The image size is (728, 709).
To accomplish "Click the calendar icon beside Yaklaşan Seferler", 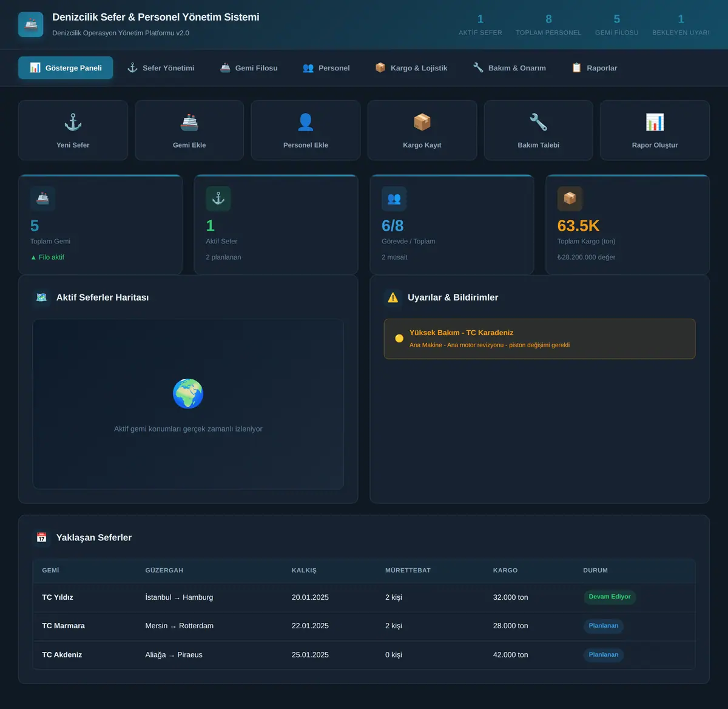I will click(x=41, y=537).
